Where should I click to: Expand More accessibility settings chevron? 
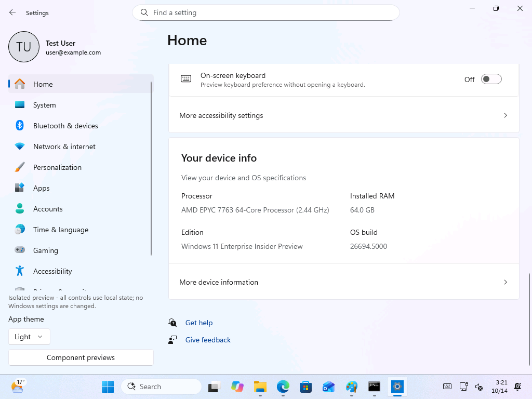click(x=506, y=115)
